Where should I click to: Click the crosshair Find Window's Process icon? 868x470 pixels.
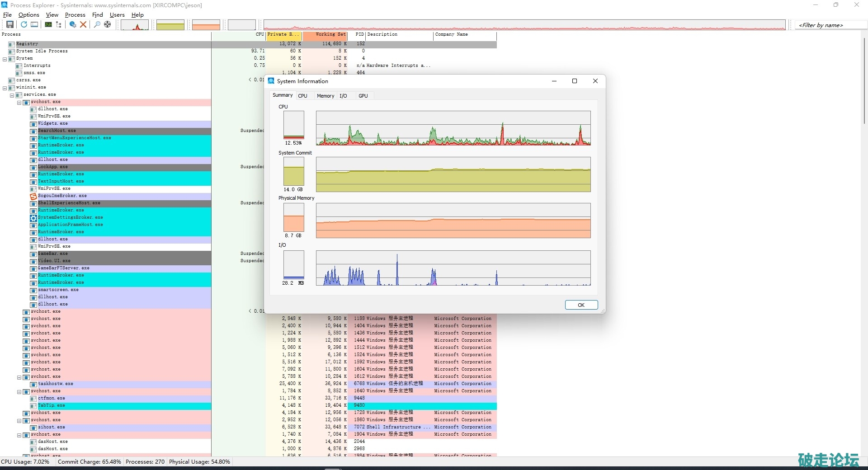(x=108, y=24)
